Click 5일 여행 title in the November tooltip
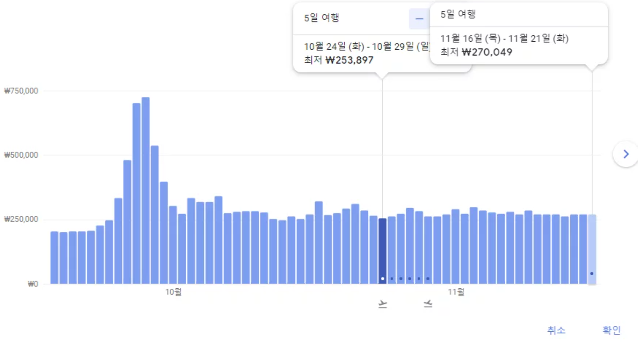The image size is (644, 346). point(458,14)
